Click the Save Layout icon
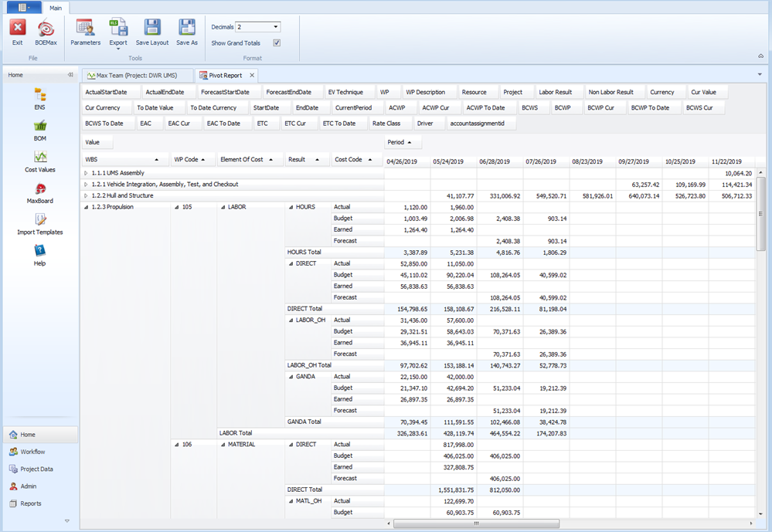 coord(152,29)
